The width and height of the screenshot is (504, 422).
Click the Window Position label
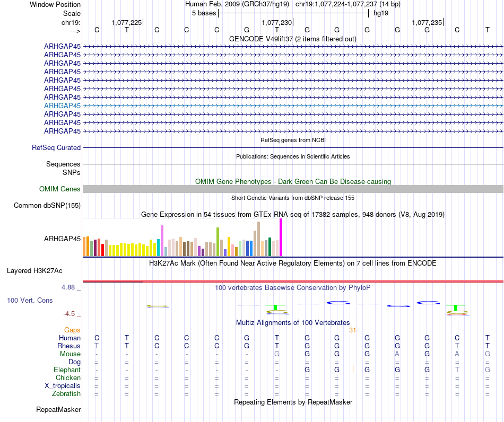point(55,4)
